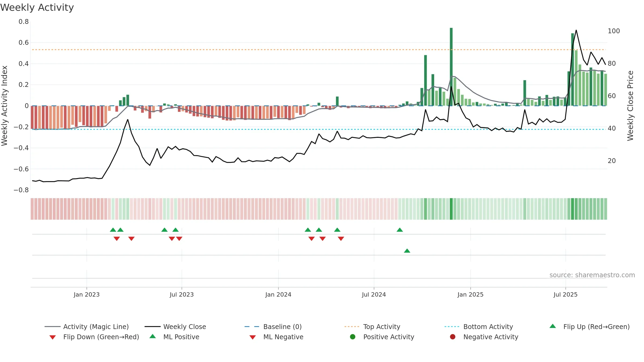The width and height of the screenshot is (644, 362).
Task: Click the Weekly Close Price axis title
Action: point(630,106)
